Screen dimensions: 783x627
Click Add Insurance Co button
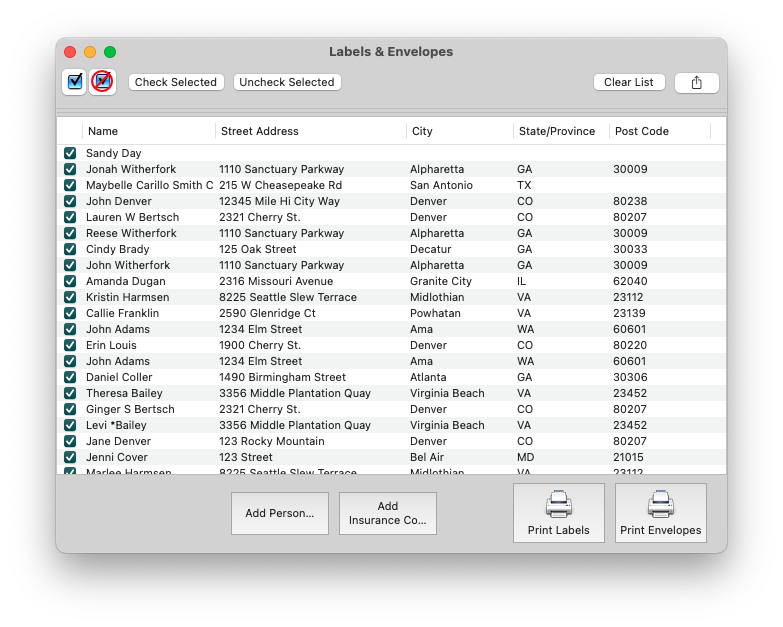pos(388,513)
